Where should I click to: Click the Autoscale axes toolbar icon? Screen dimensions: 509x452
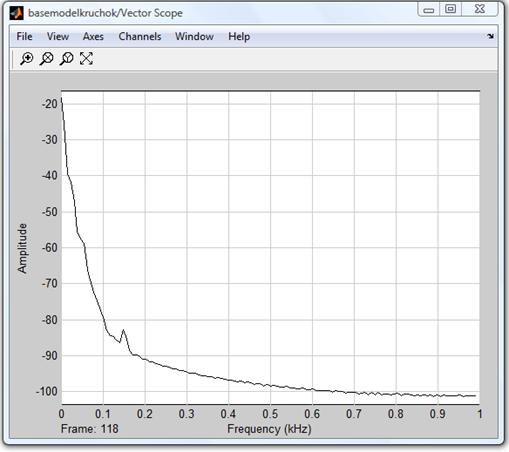click(x=86, y=59)
